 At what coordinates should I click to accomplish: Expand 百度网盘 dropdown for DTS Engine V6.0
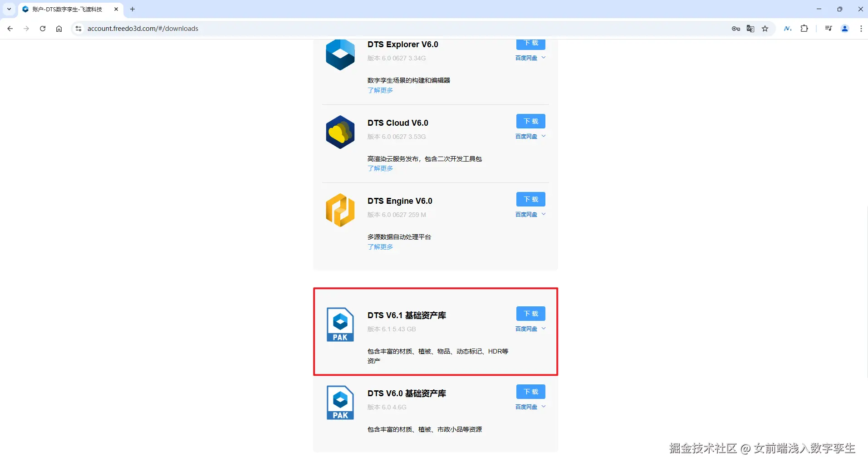pyautogui.click(x=530, y=215)
